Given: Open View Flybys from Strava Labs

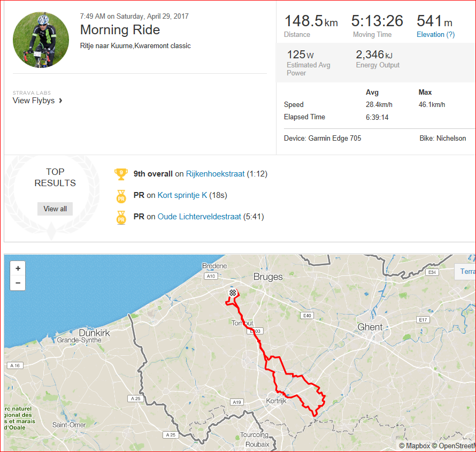Looking at the screenshot, I should coord(34,101).
